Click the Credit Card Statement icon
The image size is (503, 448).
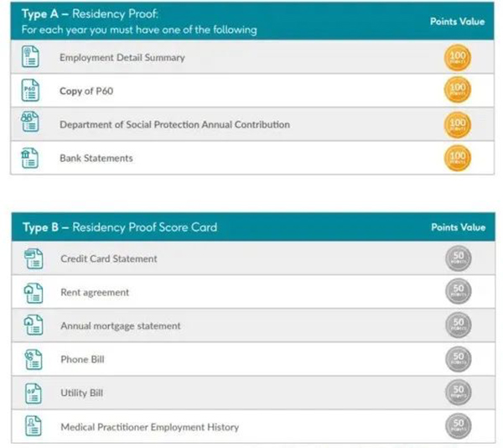[x=34, y=258]
